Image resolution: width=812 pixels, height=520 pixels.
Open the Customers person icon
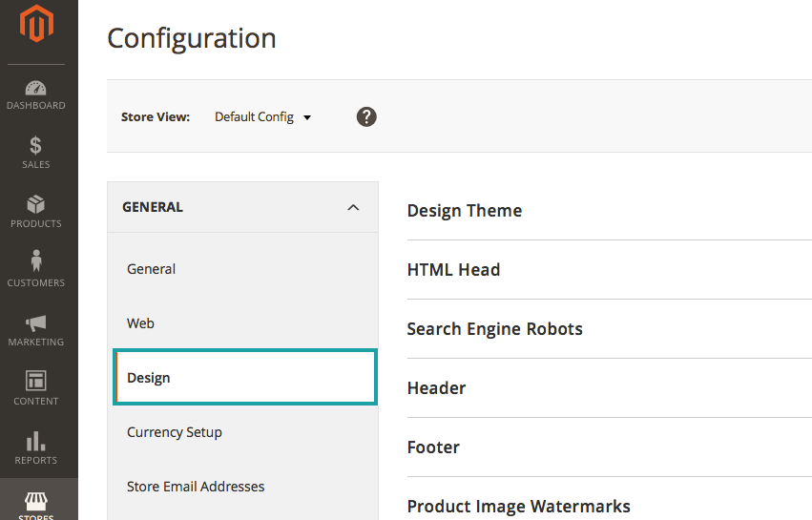point(36,260)
